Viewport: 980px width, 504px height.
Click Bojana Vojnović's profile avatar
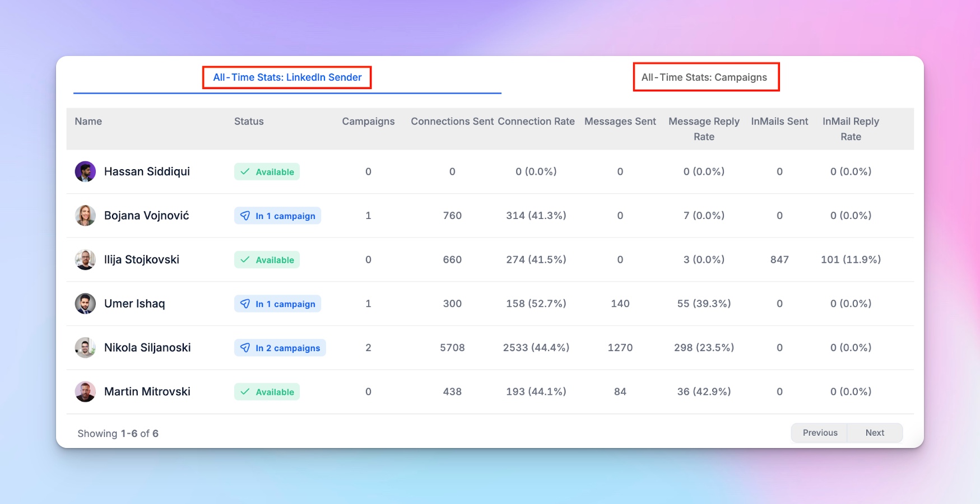point(85,216)
